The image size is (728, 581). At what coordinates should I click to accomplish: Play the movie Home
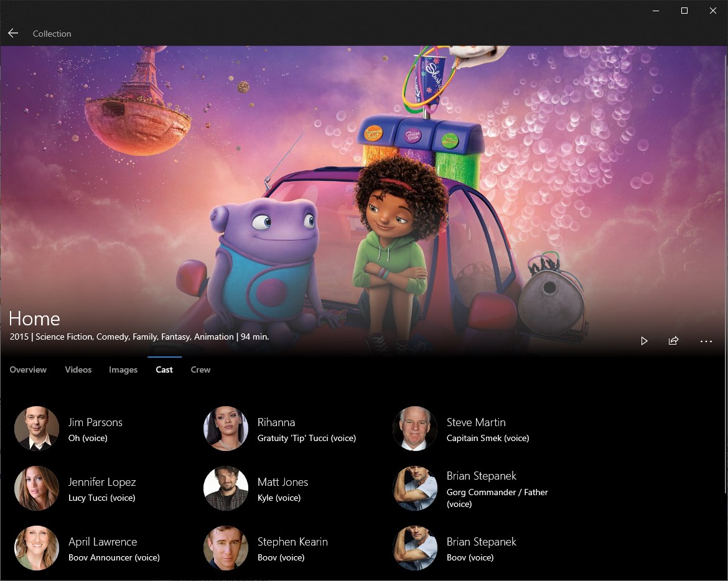pyautogui.click(x=644, y=341)
